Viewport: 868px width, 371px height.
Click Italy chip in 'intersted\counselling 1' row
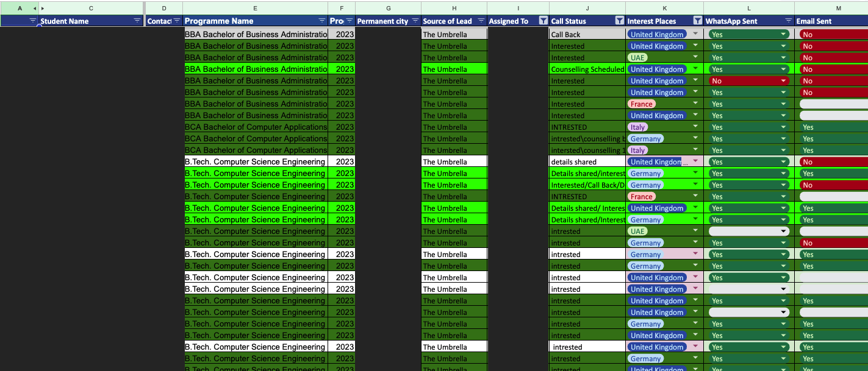[637, 150]
